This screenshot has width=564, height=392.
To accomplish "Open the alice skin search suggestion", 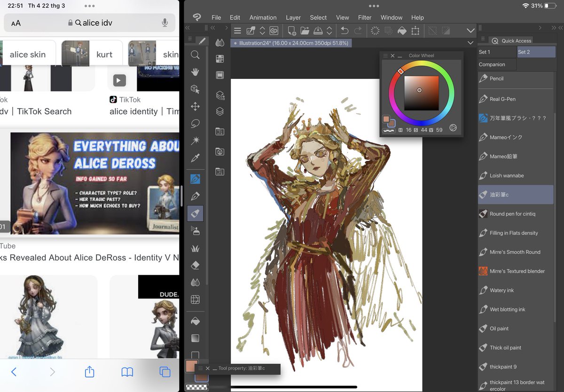I will coord(28,55).
